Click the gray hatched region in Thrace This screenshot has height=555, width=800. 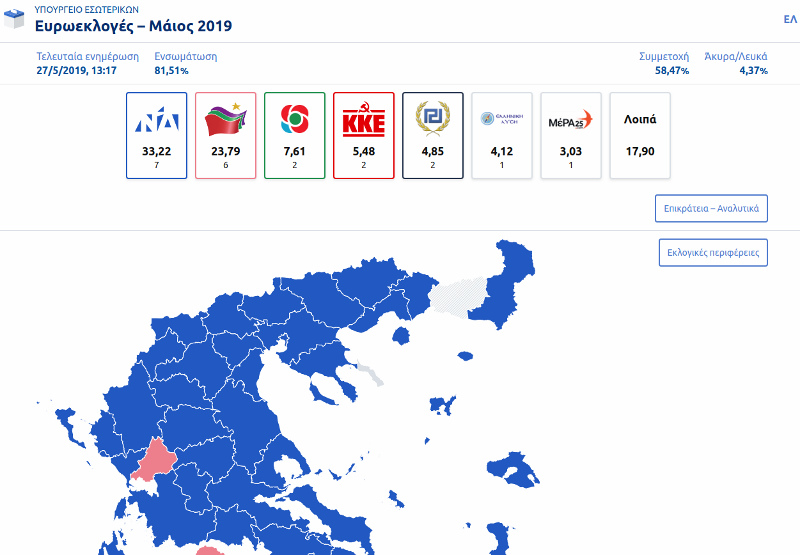pyautogui.click(x=457, y=297)
